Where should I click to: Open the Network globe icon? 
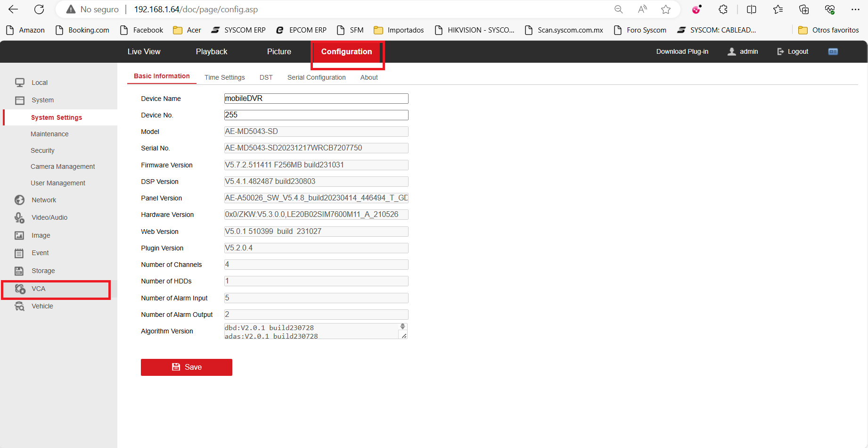(x=19, y=200)
